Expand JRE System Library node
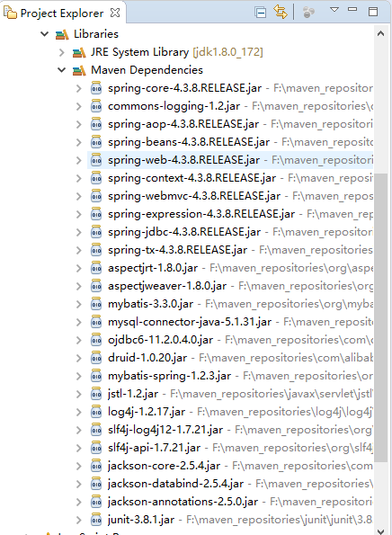392x535 pixels. pyautogui.click(x=61, y=52)
